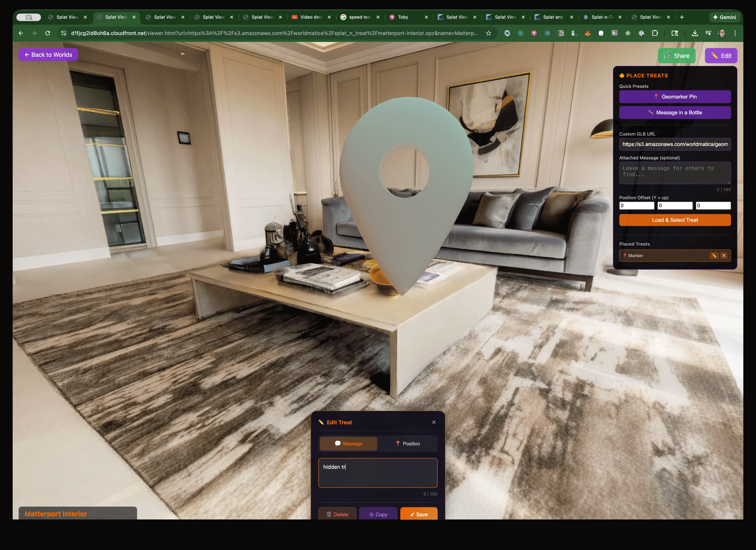The width and height of the screenshot is (756, 550).
Task: Choose the Geomarker Pin preset
Action: pos(675,97)
